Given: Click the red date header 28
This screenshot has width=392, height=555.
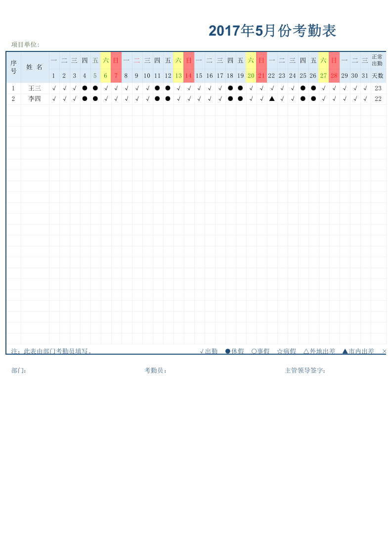Looking at the screenshot, I should tap(334, 76).
